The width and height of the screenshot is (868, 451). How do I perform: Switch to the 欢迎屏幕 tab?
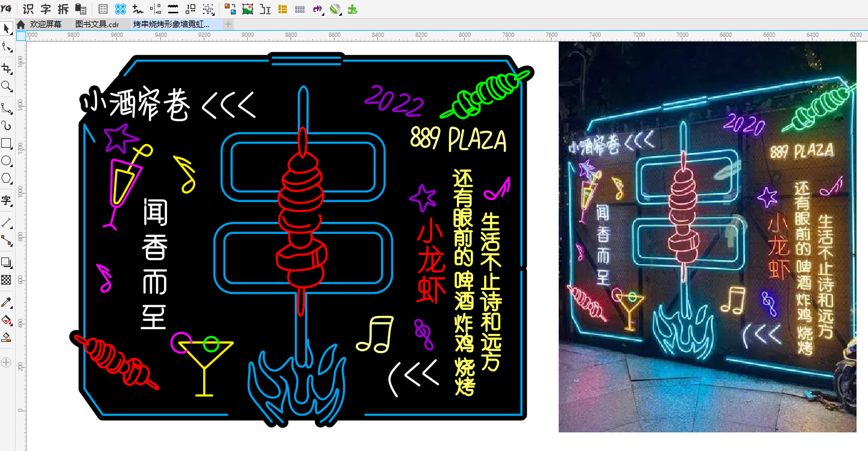[46, 24]
